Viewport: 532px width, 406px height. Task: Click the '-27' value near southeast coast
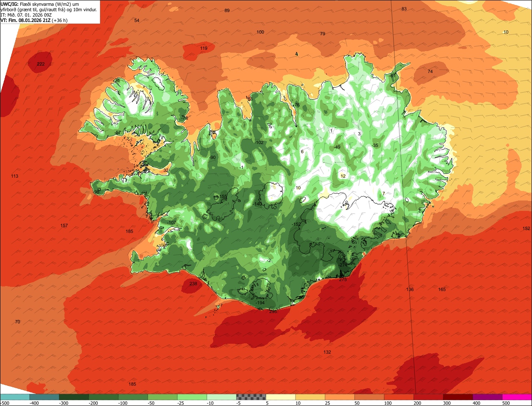pyautogui.click(x=343, y=265)
